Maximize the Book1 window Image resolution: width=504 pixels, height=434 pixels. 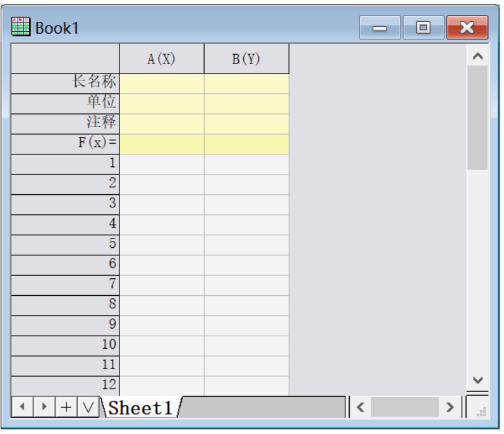coord(423,27)
